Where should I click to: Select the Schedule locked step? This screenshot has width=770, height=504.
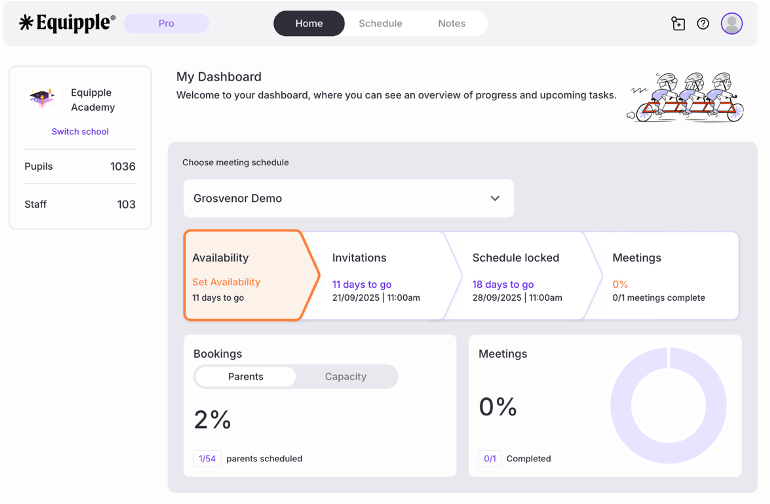515,275
